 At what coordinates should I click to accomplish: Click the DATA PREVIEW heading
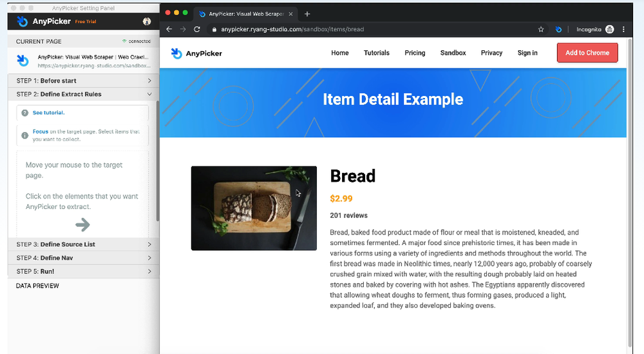(37, 286)
